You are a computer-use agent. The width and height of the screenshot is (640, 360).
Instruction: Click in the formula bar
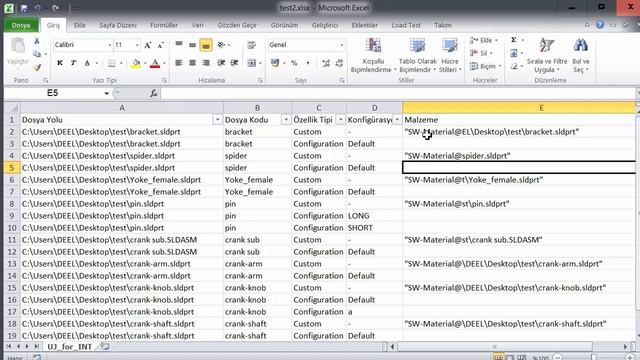tap(398, 93)
